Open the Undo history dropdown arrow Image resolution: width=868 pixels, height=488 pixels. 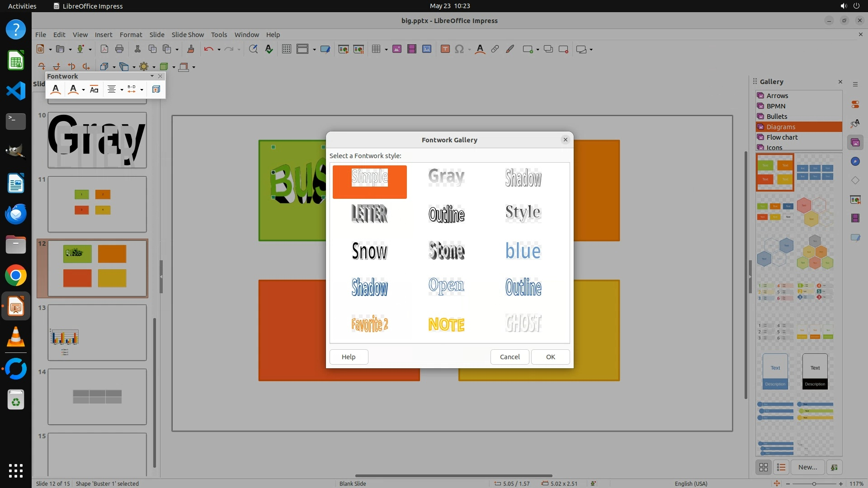click(x=219, y=50)
